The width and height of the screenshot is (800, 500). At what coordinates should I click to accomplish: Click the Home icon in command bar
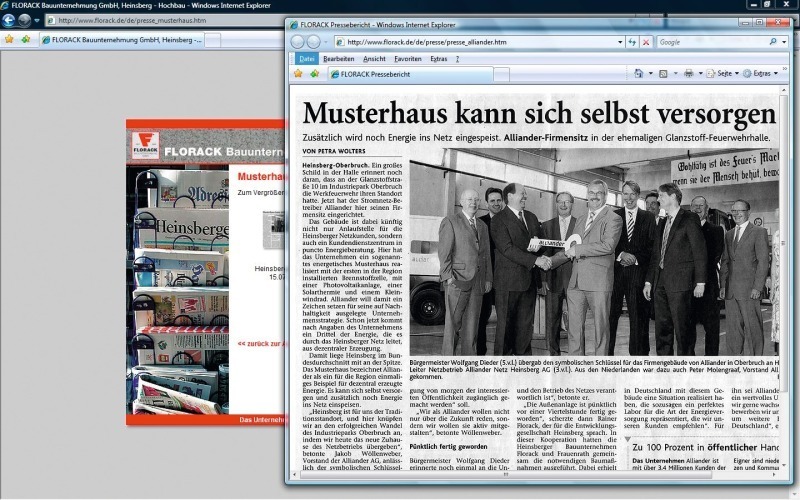[638, 73]
